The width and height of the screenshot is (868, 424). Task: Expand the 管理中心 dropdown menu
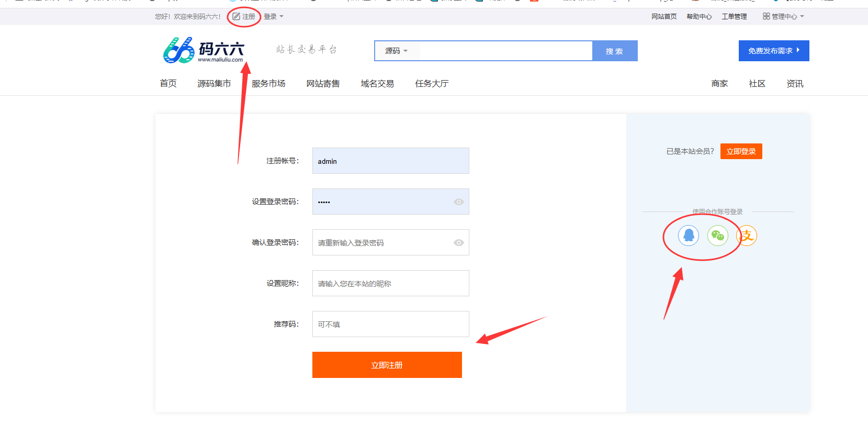(802, 16)
